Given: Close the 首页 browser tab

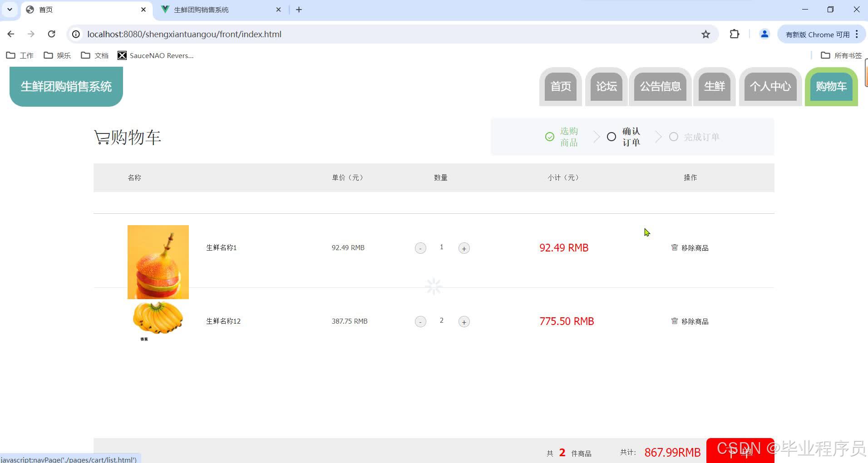Looking at the screenshot, I should click(x=143, y=10).
